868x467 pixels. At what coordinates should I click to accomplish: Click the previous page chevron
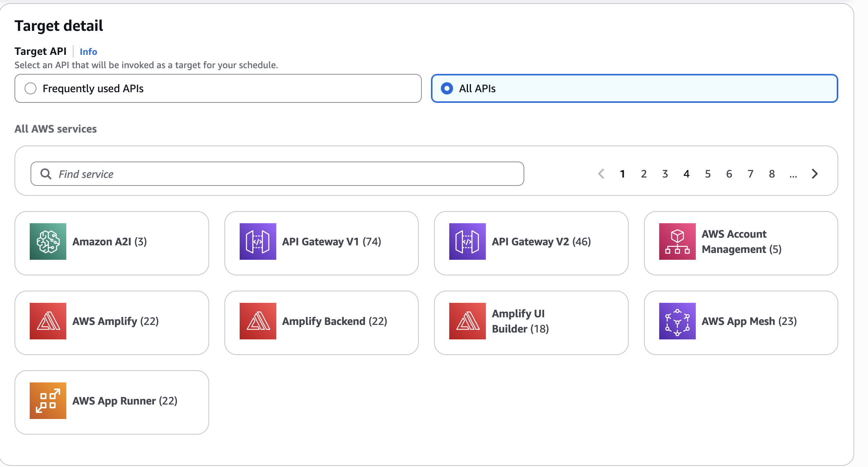coord(601,174)
